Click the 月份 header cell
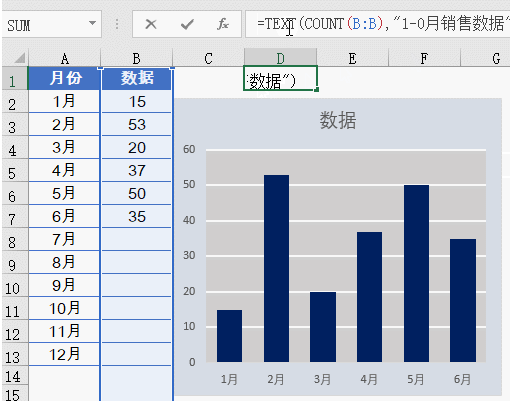This screenshot has height=401, width=510. tap(64, 78)
